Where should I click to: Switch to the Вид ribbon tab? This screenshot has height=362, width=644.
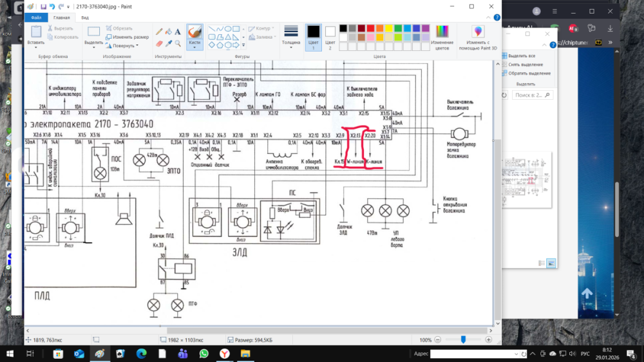[85, 18]
